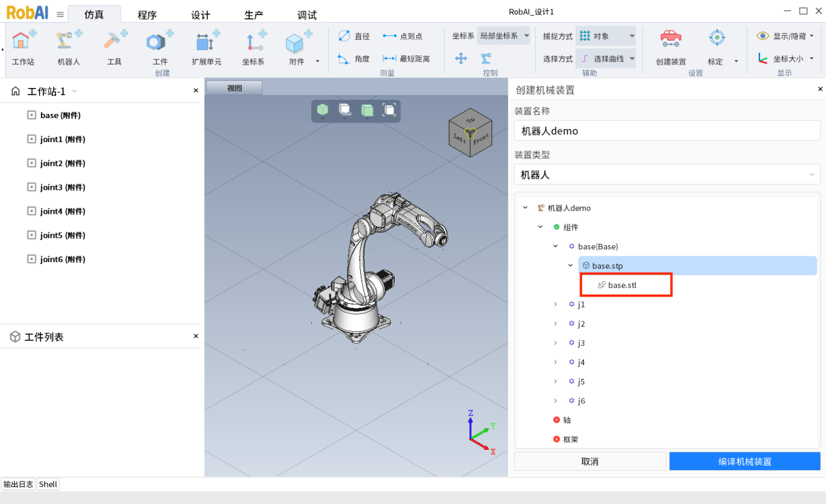Image resolution: width=826 pixels, height=504 pixels.
Task: Click the 视图 view tab
Action: tap(234, 88)
